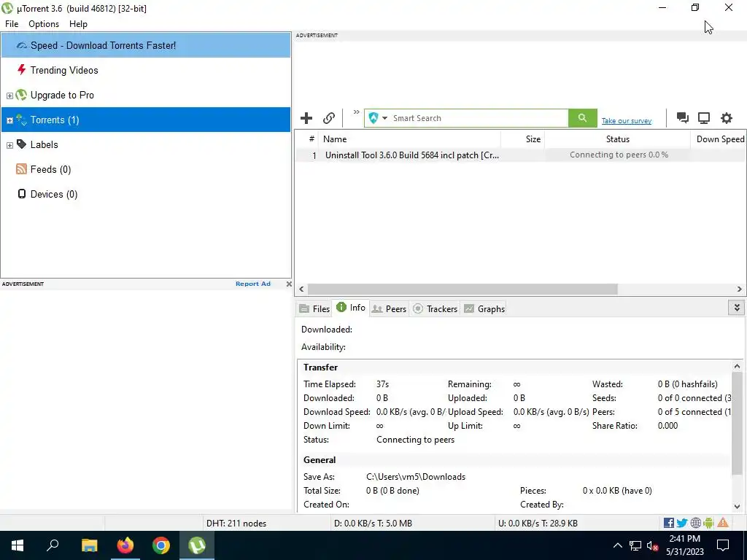Click the torrent list scroll-right arrow
The height and width of the screenshot is (560, 747).
pyautogui.click(x=740, y=289)
